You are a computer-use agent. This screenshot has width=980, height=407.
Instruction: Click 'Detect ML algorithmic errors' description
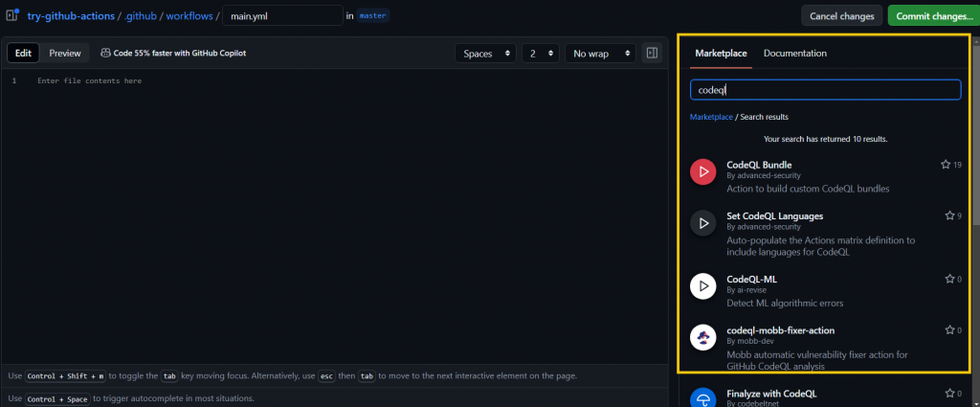785,304
